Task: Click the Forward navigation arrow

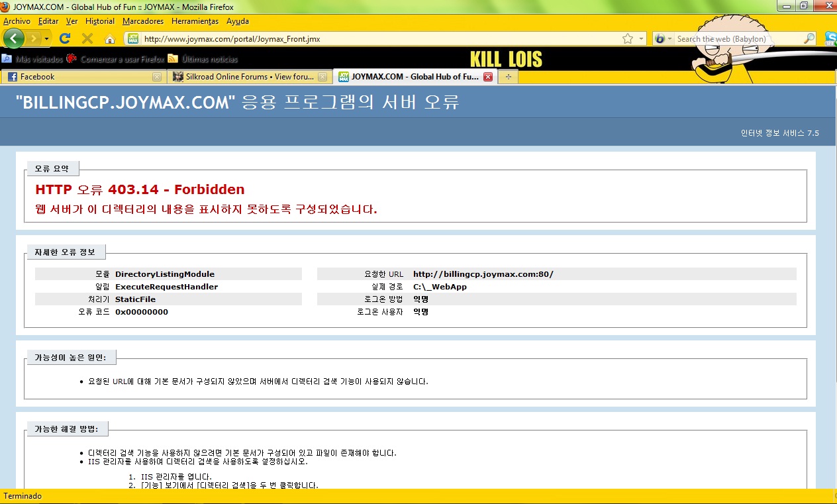Action: 34,38
